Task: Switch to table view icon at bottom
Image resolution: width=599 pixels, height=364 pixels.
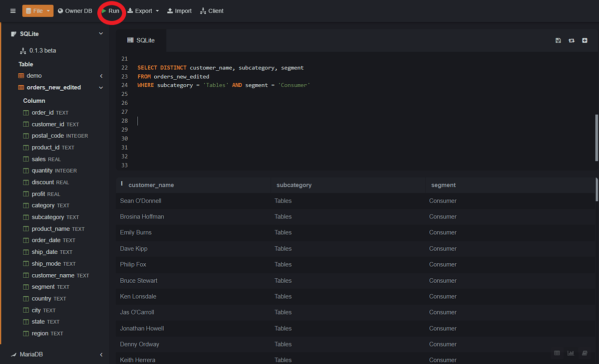Action: pyautogui.click(x=557, y=353)
